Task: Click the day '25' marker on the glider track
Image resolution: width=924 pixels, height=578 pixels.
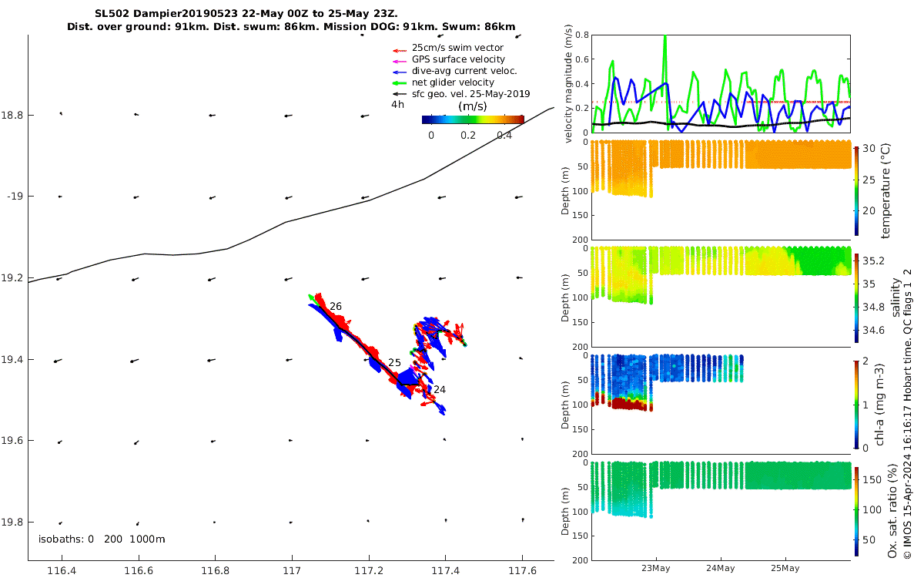Action: (394, 363)
